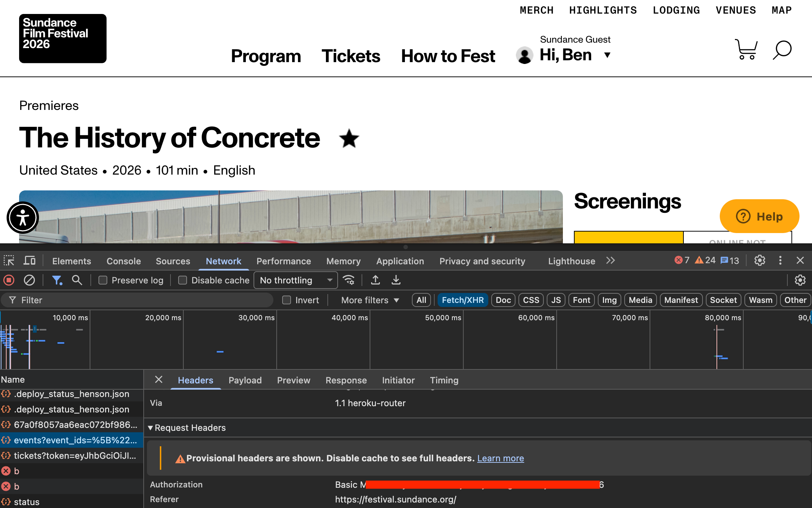Toggle the JS filter chip

click(556, 300)
